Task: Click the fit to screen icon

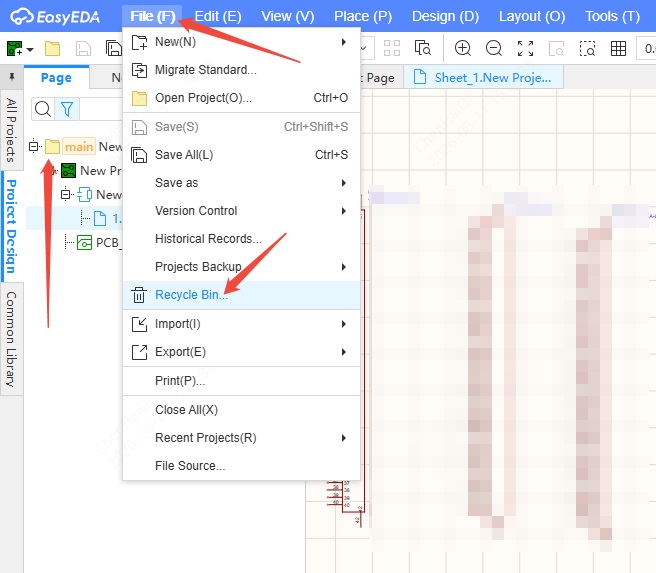Action: click(525, 49)
